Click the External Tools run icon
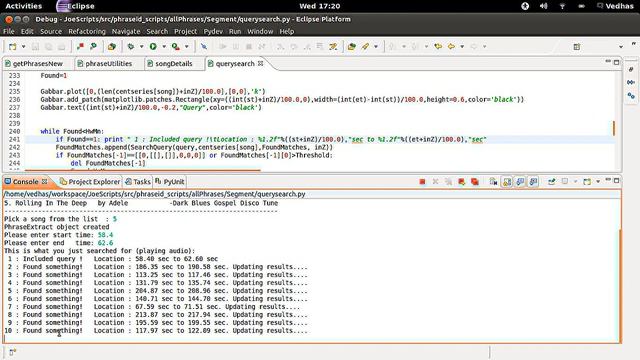The height and width of the screenshot is (360, 640). click(176, 47)
